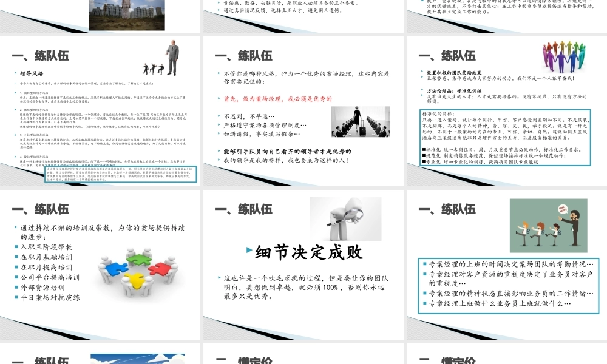Click the bullet 在职月基础培训

[46, 257]
